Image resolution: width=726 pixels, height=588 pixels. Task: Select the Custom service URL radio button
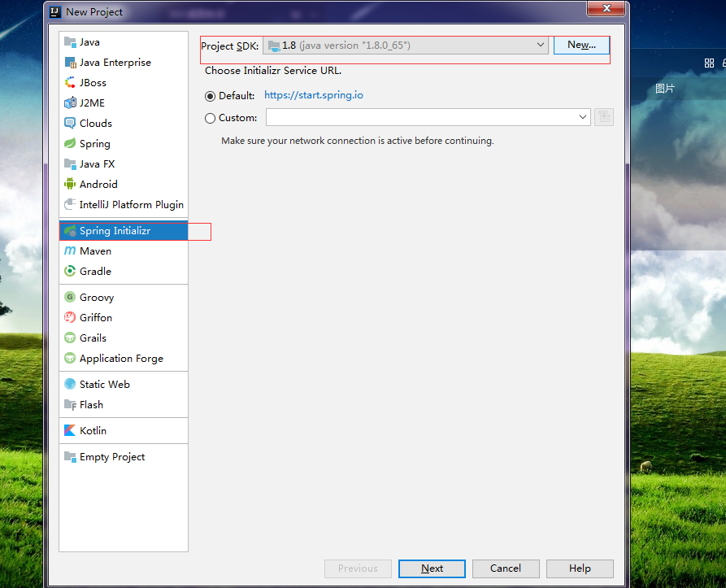point(211,118)
